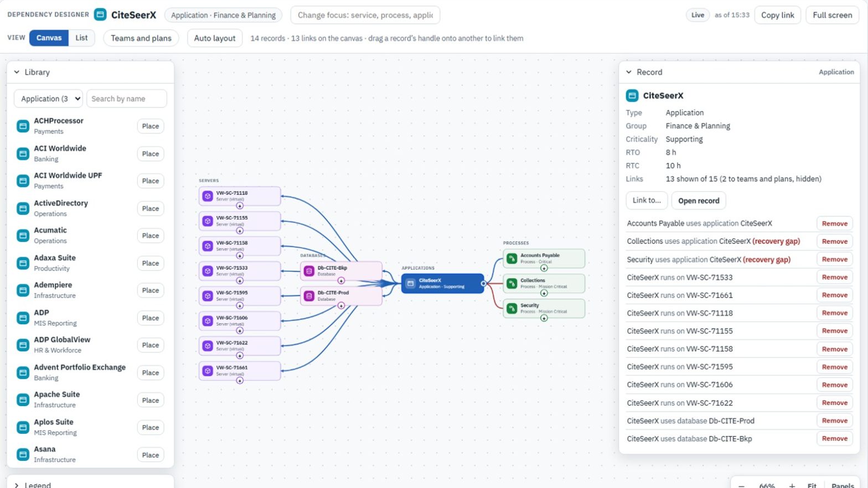Click the ActiveDirectory application icon
This screenshot has width=868, height=488.
click(x=23, y=209)
